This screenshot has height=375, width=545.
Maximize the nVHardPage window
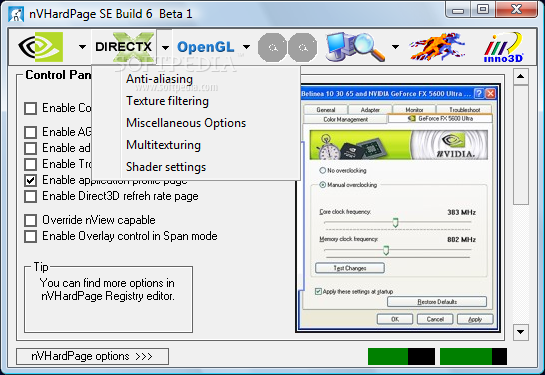pos(483,9)
